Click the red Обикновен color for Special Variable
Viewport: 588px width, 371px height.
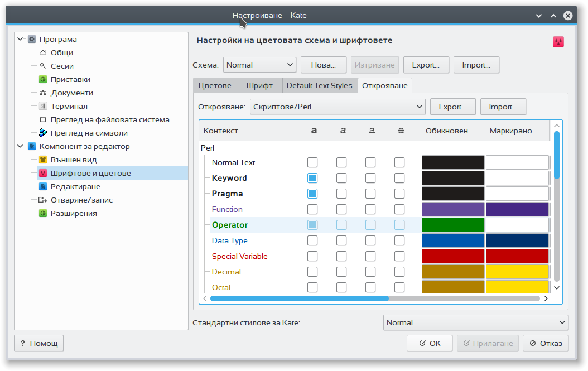[x=453, y=256]
